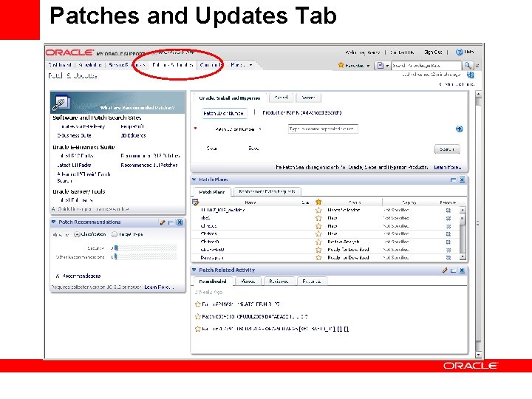
Task: Favorite the Review Analysis plan row star
Action: click(318, 242)
